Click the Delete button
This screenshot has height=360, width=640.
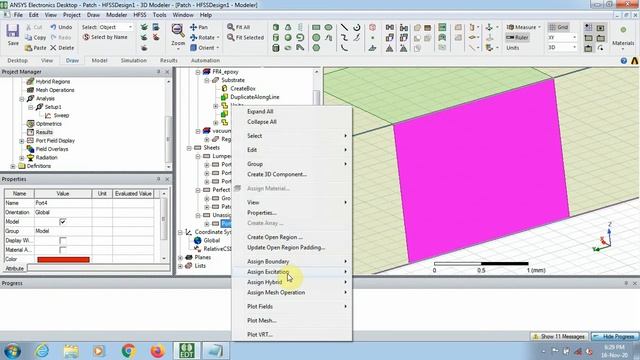pos(62,48)
